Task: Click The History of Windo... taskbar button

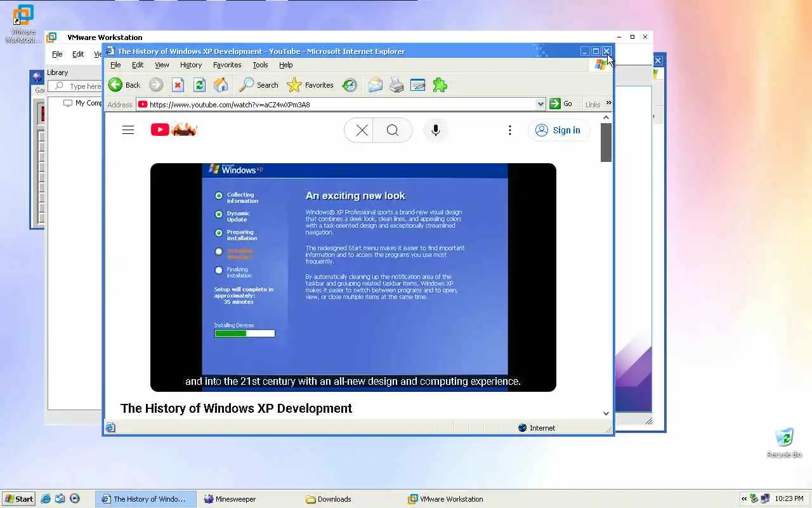Action: (145, 499)
